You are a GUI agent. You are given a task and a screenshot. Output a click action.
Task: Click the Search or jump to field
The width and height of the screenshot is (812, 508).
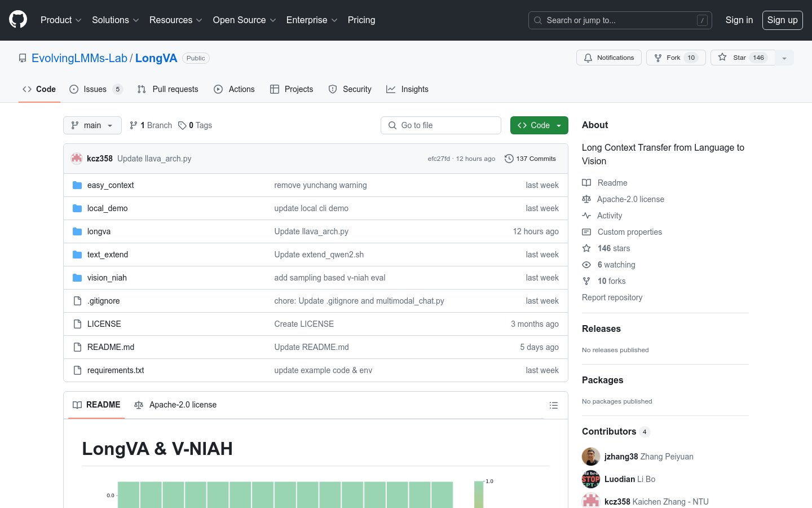620,20
